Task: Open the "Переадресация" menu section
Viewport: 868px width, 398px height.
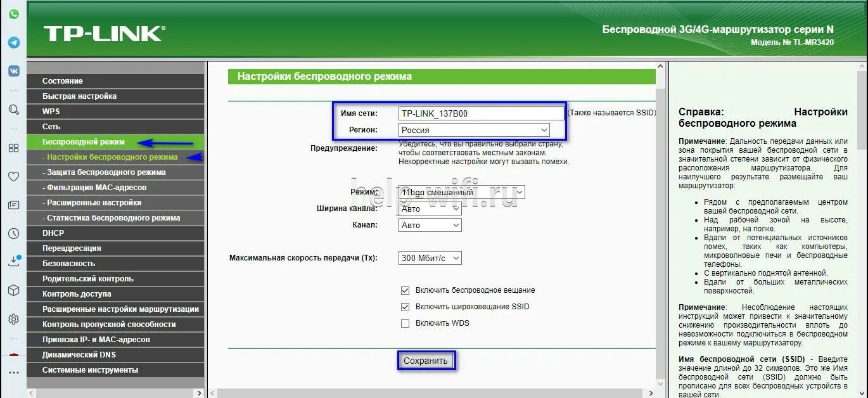Action: (115, 248)
